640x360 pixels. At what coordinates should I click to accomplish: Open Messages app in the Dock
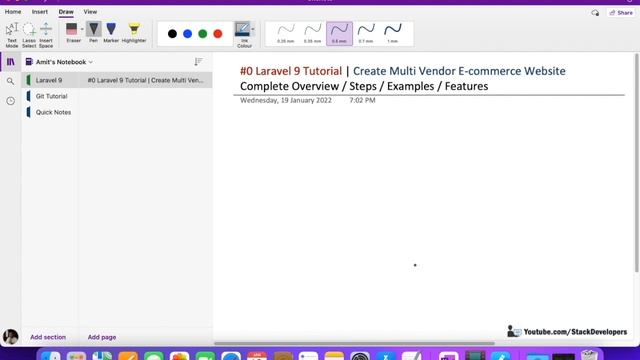153,356
